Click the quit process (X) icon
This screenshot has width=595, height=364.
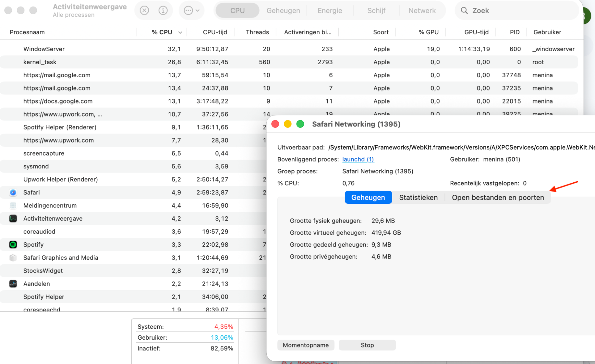click(144, 10)
